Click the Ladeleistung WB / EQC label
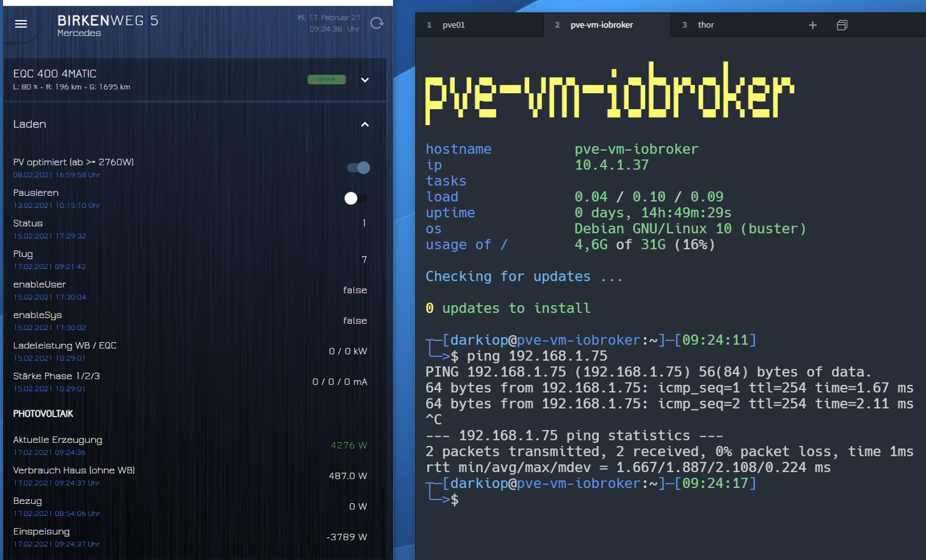 tap(65, 345)
